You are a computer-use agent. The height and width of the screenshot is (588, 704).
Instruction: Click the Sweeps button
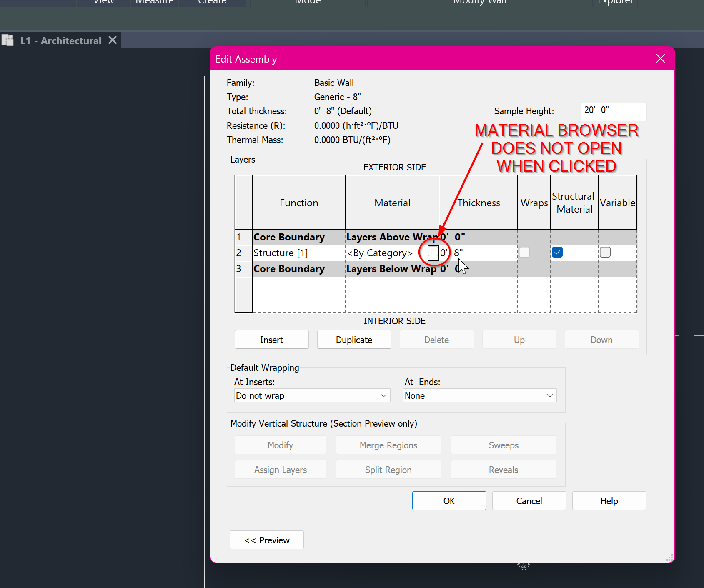click(x=504, y=445)
